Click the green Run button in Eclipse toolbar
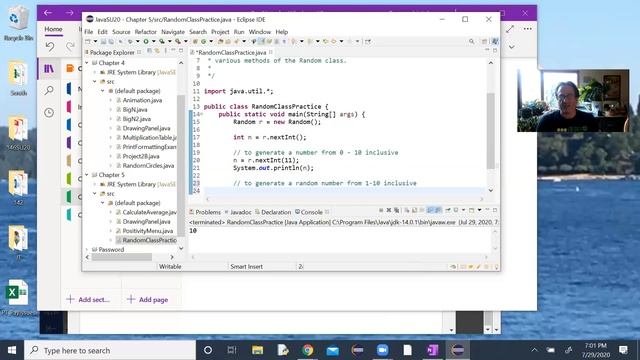 coord(146,41)
